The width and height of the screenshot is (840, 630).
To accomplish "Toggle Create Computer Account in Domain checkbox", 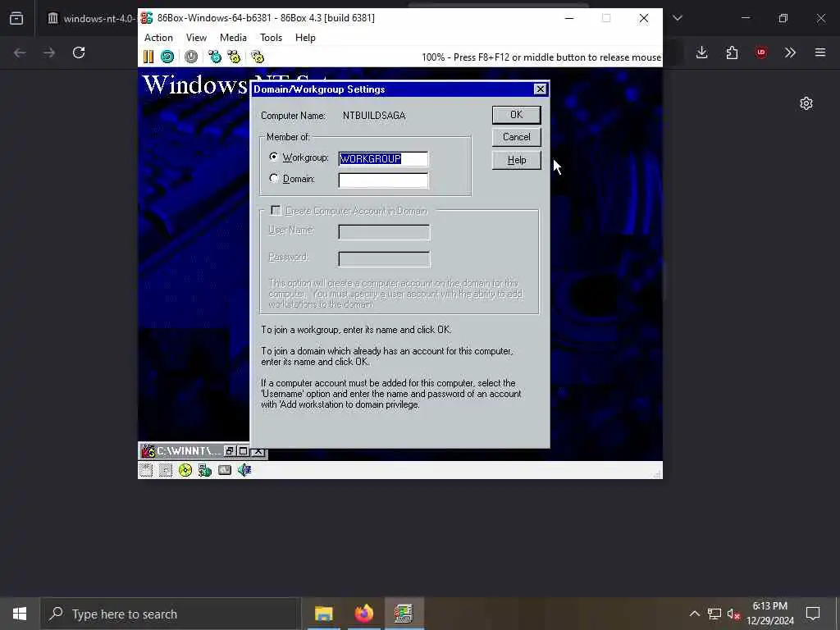I will point(276,211).
